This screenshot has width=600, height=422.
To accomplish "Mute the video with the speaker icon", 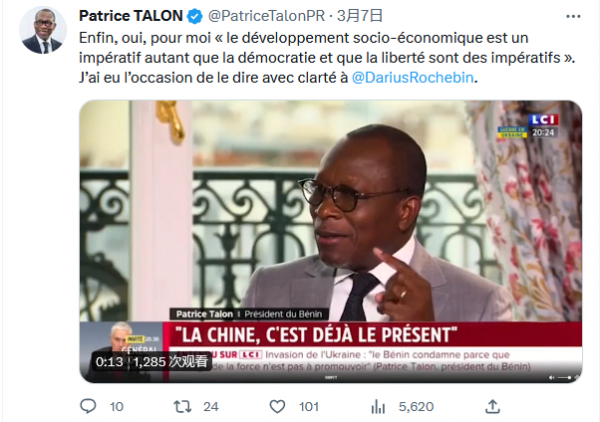I will pos(551,378).
